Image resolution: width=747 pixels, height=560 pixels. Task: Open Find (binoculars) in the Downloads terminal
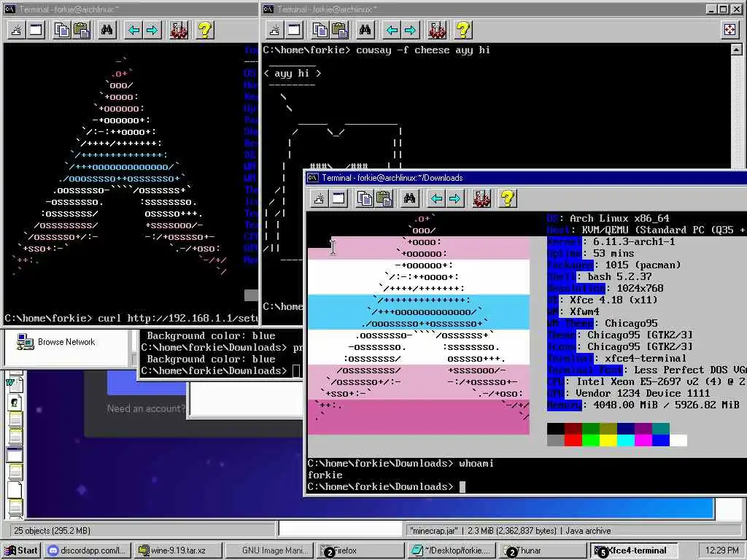coord(410,198)
